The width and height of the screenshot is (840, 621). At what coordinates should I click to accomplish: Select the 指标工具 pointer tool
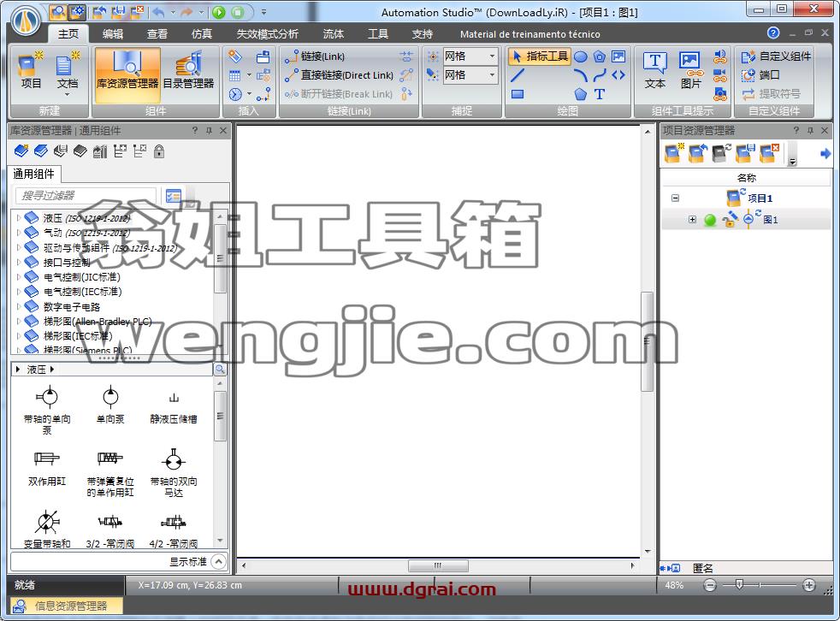coord(539,56)
